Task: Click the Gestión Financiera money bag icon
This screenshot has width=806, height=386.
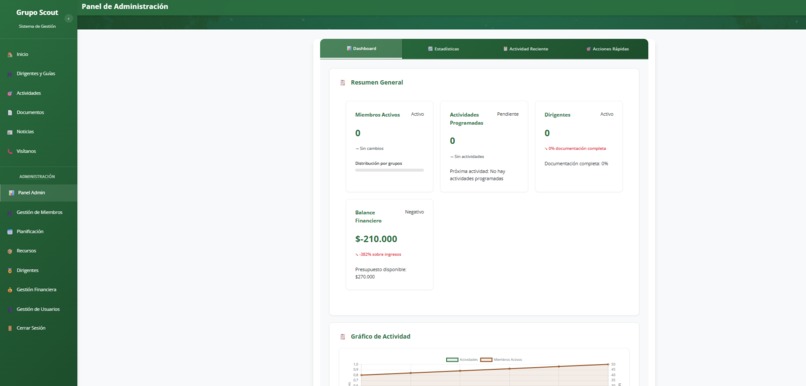Action: [x=10, y=290]
